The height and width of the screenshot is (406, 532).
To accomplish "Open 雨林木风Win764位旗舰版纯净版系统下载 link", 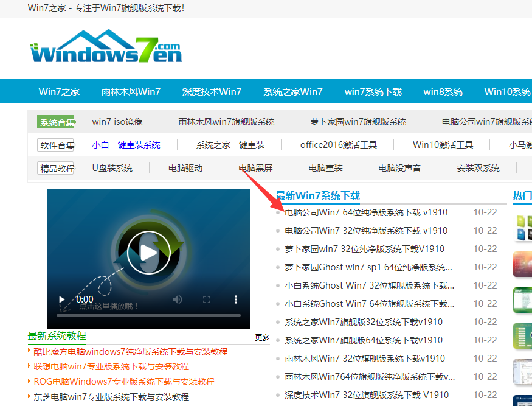I will pos(370,377).
